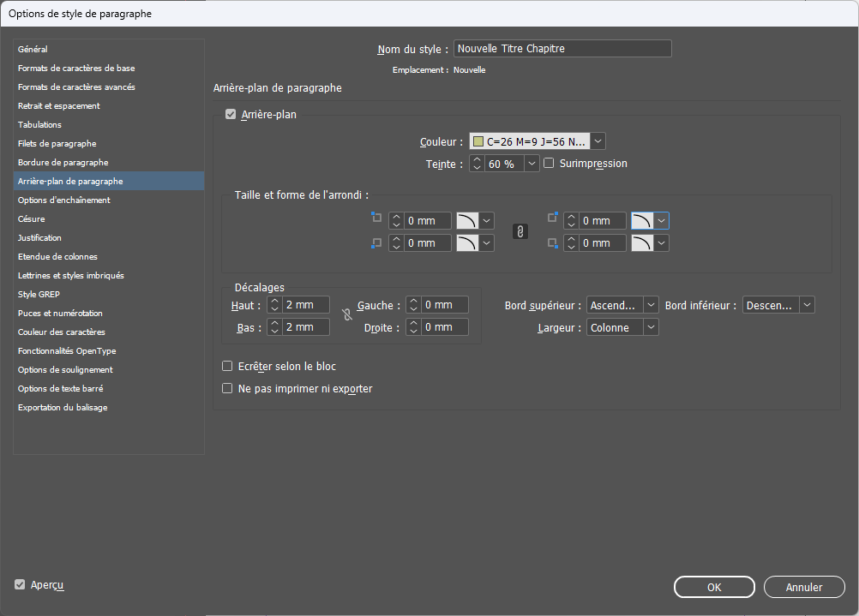This screenshot has width=859, height=616.
Task: Go to the Style GREP section
Action: pos(39,295)
